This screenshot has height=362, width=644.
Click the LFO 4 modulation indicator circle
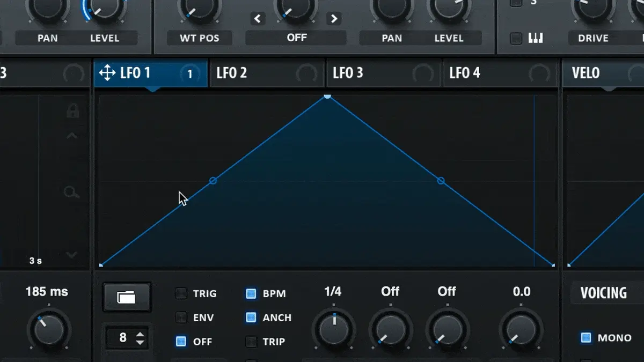539,74
